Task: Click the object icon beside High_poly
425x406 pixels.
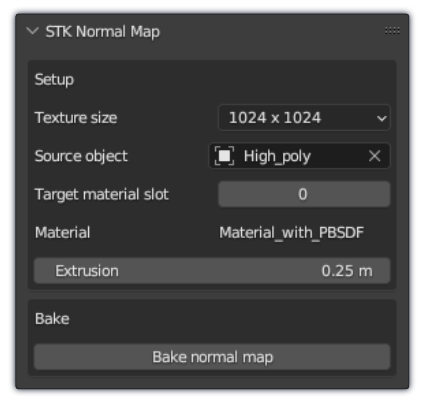Action: tap(224, 156)
